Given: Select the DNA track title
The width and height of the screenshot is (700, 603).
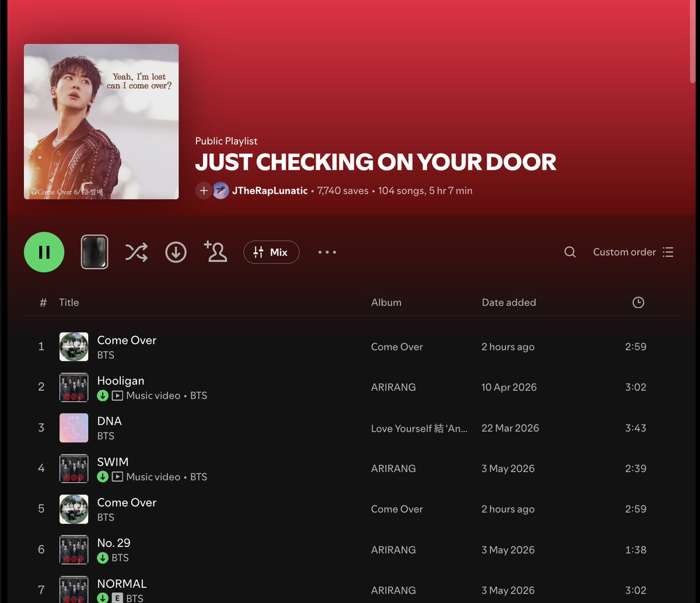Looking at the screenshot, I should point(110,421).
